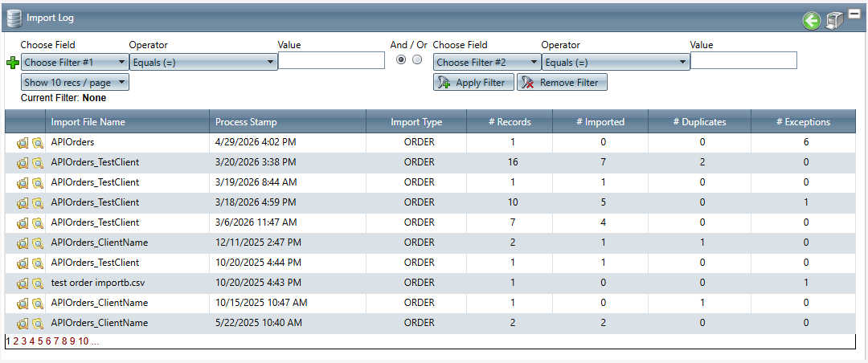This screenshot has width=868, height=363.
Task: Click the Apply Filter button
Action: point(473,83)
